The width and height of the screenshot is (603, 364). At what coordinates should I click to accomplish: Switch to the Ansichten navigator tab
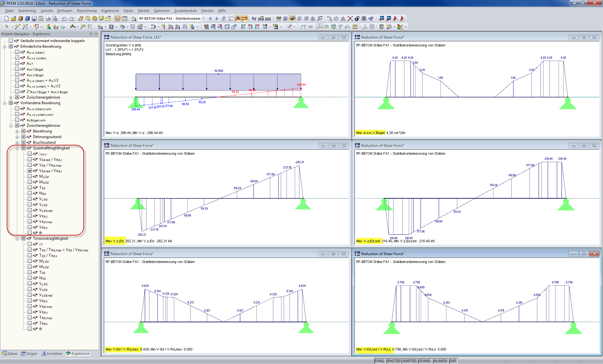click(52, 354)
